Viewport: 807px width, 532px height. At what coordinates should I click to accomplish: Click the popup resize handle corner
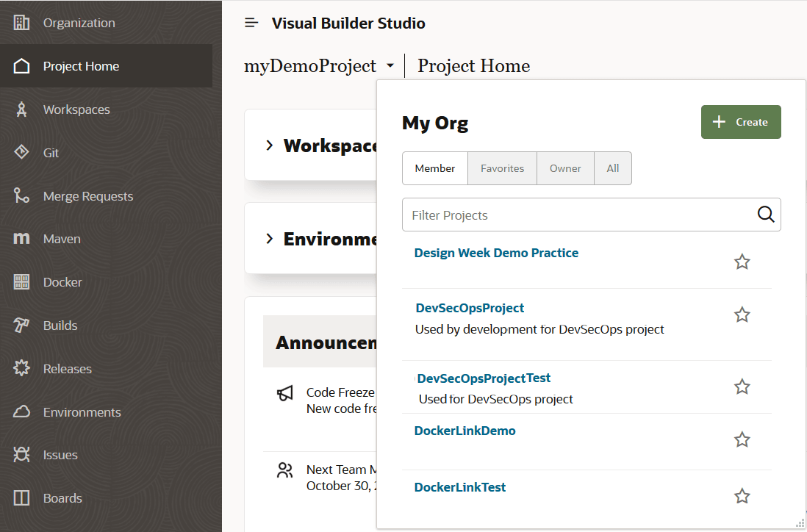click(x=799, y=525)
